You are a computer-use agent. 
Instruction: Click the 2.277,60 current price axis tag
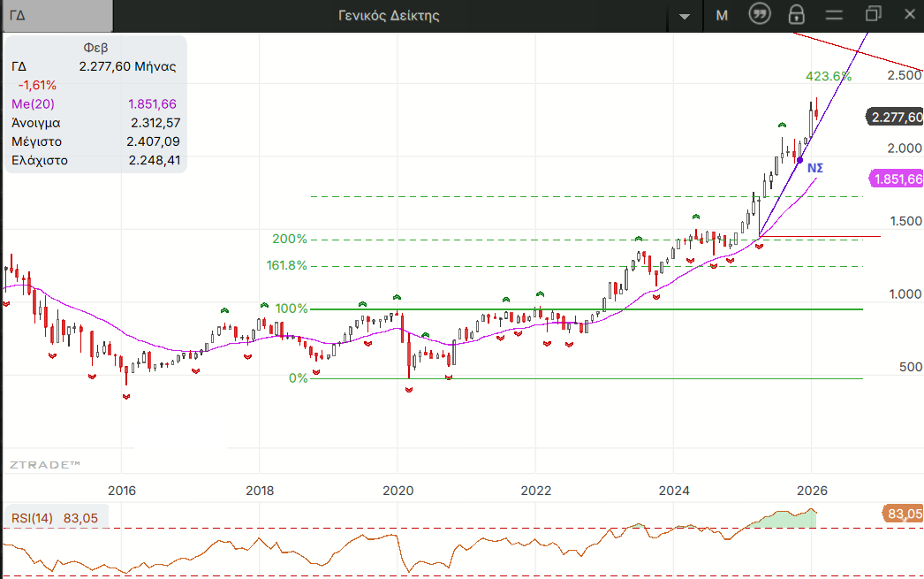[x=896, y=117]
